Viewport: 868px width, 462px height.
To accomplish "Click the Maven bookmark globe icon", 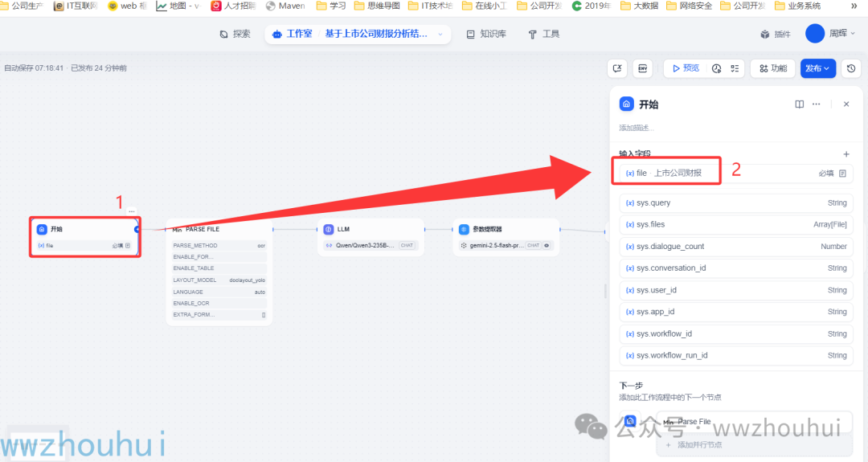I will tap(271, 6).
